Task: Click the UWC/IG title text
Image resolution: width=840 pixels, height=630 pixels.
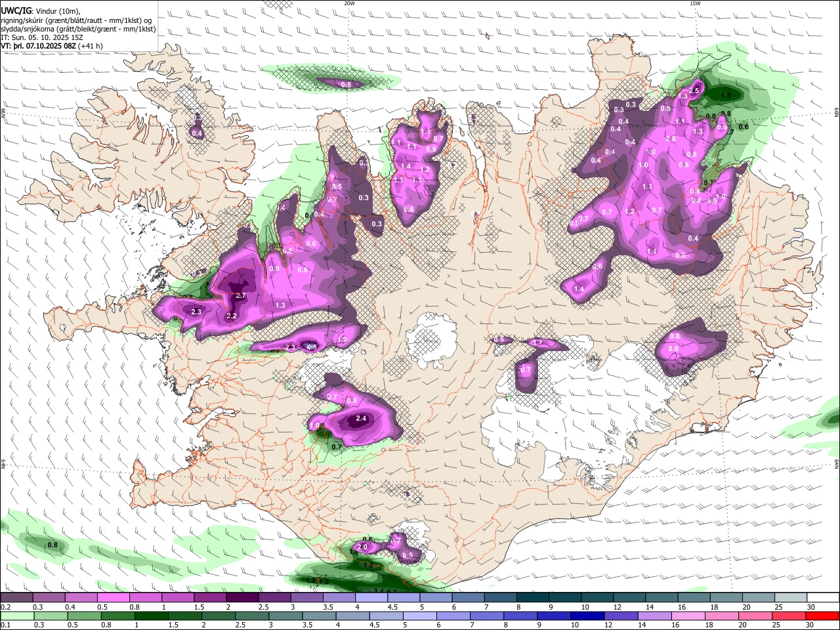Action: click(x=15, y=11)
